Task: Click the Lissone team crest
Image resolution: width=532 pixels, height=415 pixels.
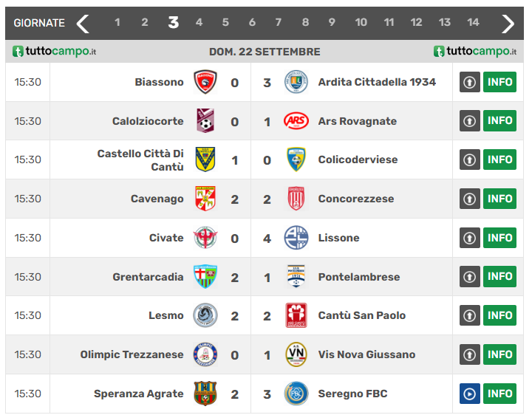Action: pyautogui.click(x=296, y=238)
